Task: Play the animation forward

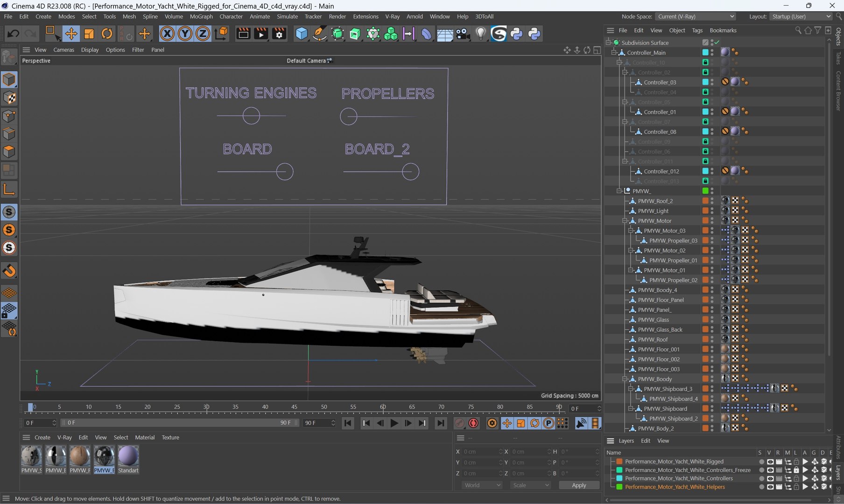Action: 394,423
